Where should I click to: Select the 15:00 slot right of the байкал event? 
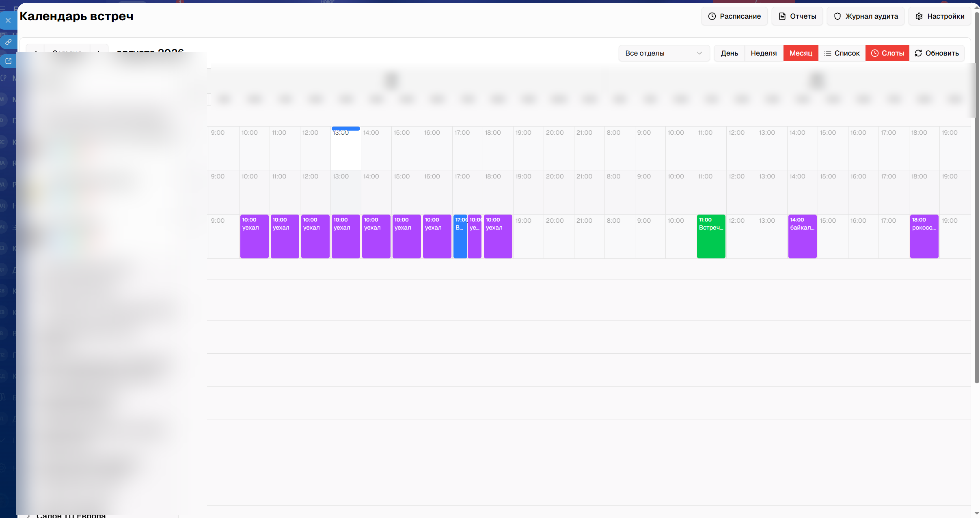(x=833, y=236)
